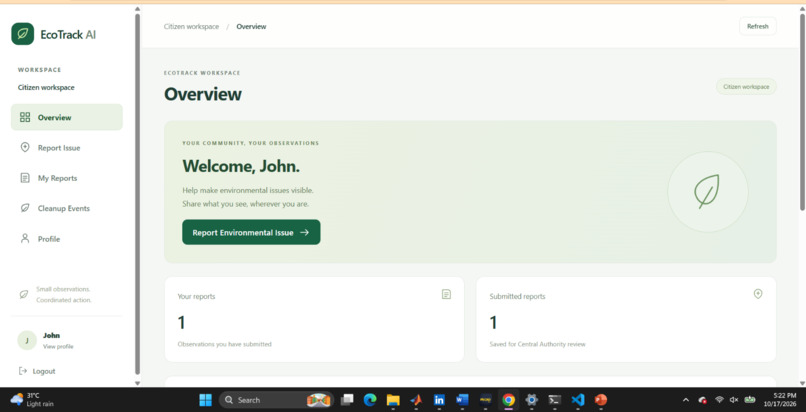Open Visual Studio Code from the taskbar

pos(578,400)
